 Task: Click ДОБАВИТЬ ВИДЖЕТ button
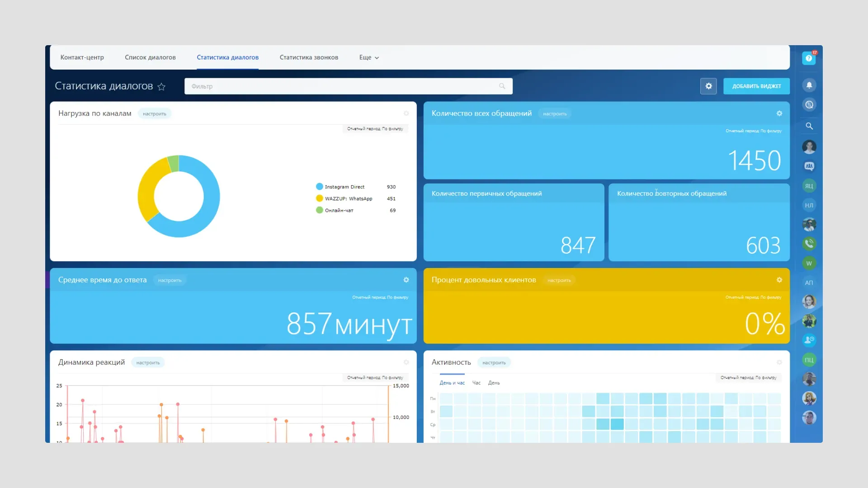click(756, 86)
